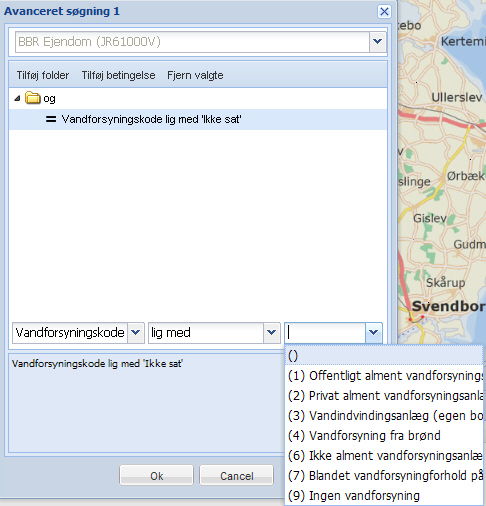486x506 pixels.
Task: Click the Ok button
Action: tap(156, 476)
